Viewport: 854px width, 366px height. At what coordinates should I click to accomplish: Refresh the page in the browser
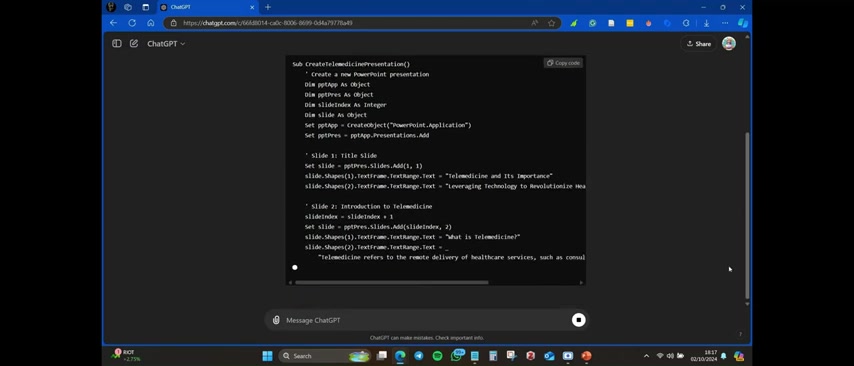pos(132,23)
